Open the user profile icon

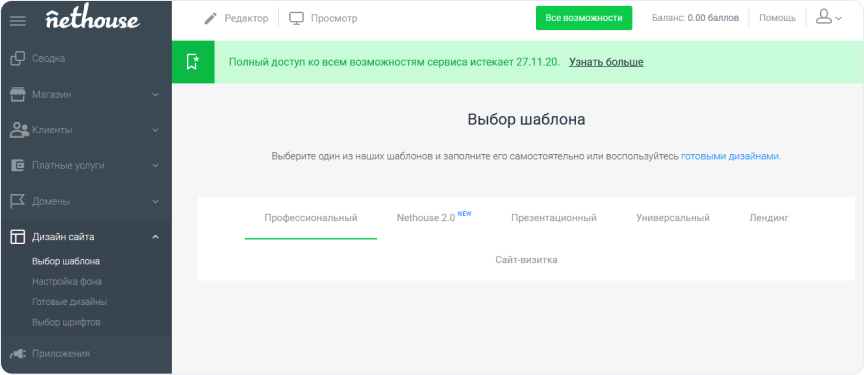coord(823,18)
